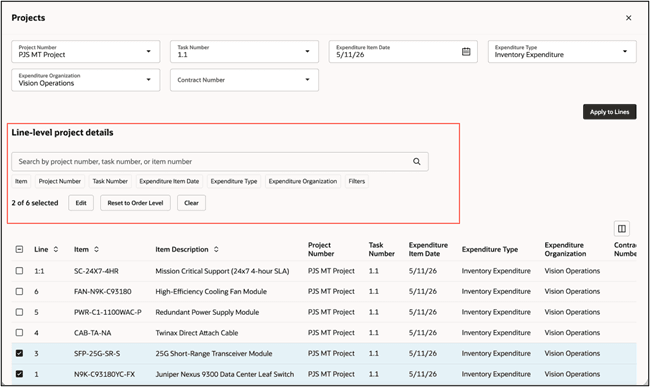
Task: Select the Item filter chip
Action: click(21, 181)
